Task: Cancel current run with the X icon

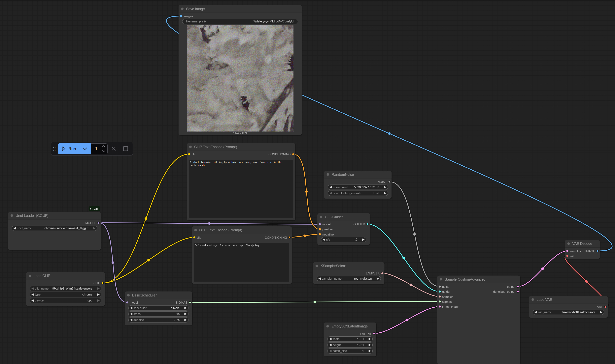Action: (114, 149)
